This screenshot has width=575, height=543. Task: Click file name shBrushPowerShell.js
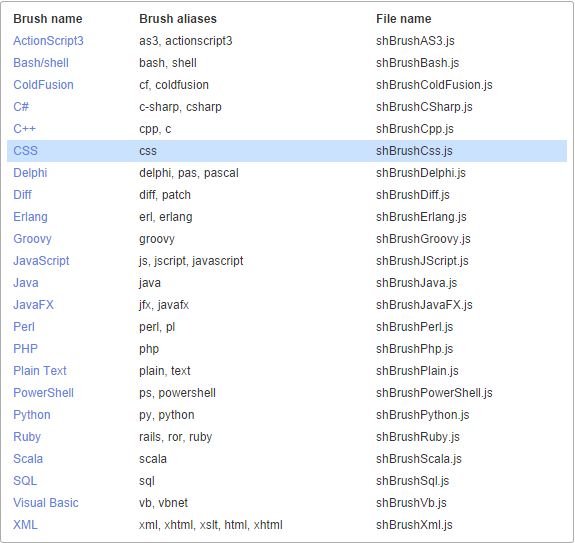(x=434, y=393)
